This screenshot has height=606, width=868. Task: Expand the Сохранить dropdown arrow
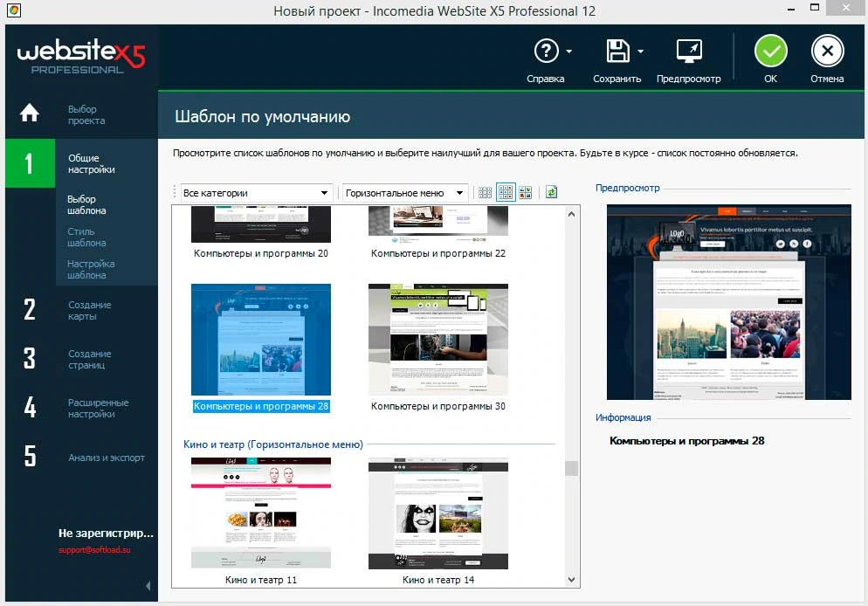coord(640,52)
